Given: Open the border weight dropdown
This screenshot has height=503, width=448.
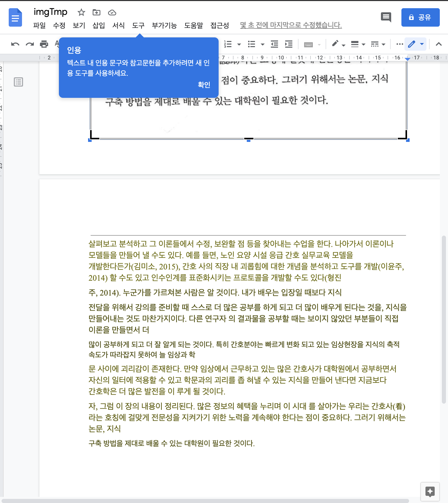Looking at the screenshot, I should coord(358,44).
